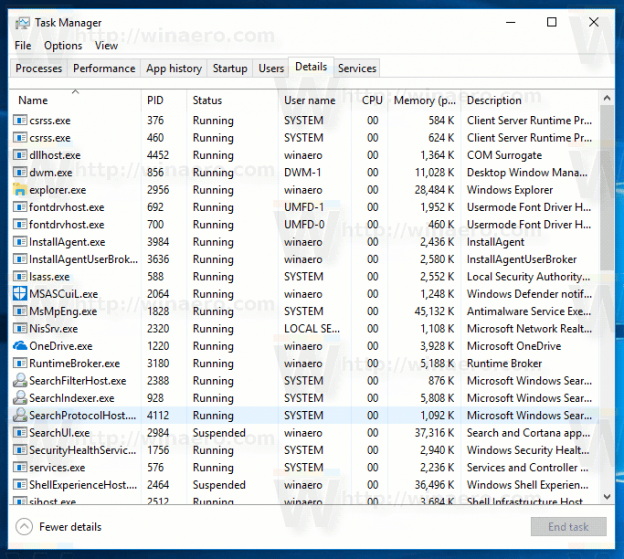Screen dimensions: 624x559
Task: Click the SecurityHealthService process icon
Action: [x=20, y=450]
